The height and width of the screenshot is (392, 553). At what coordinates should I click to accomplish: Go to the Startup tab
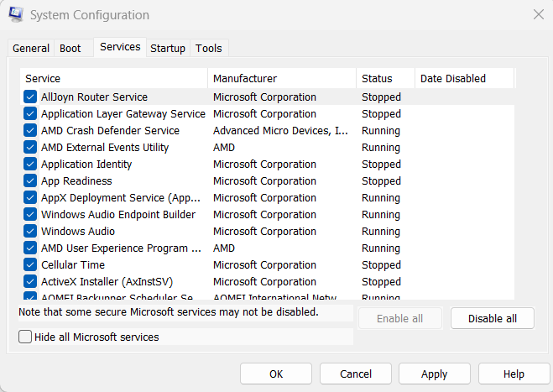[x=168, y=49]
